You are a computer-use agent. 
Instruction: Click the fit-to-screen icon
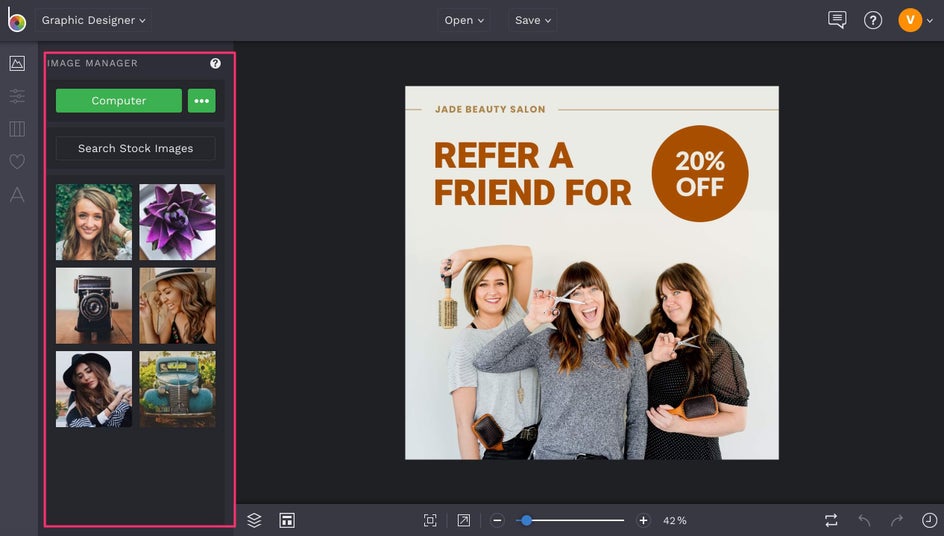430,520
